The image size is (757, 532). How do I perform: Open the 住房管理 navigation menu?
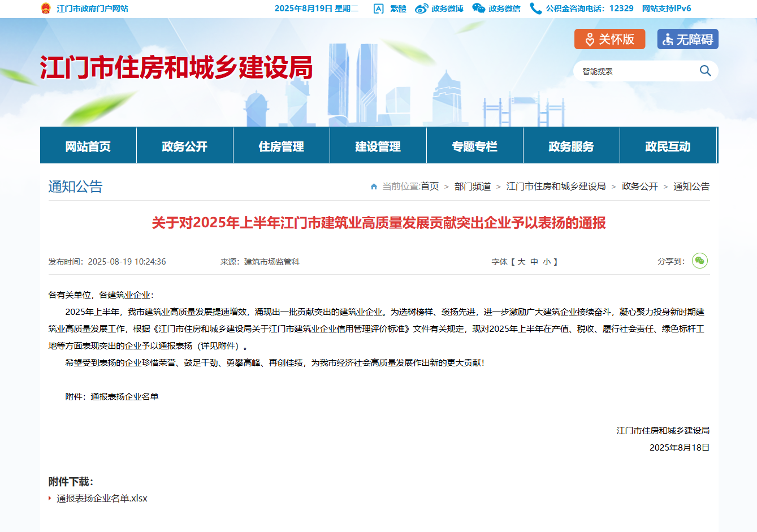pos(282,146)
